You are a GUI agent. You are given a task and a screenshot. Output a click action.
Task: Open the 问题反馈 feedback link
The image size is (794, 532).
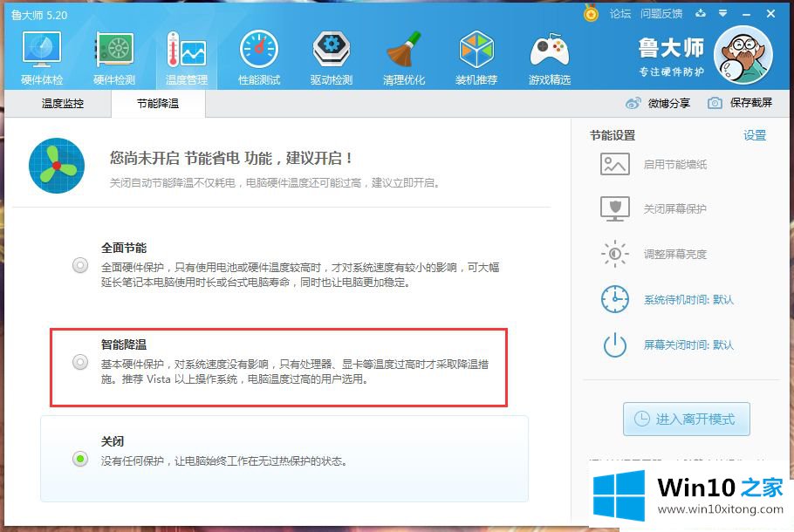click(661, 14)
